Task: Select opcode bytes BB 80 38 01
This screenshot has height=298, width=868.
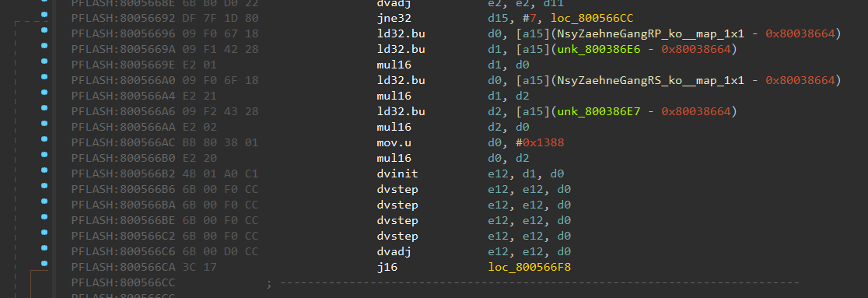Action: click(220, 142)
